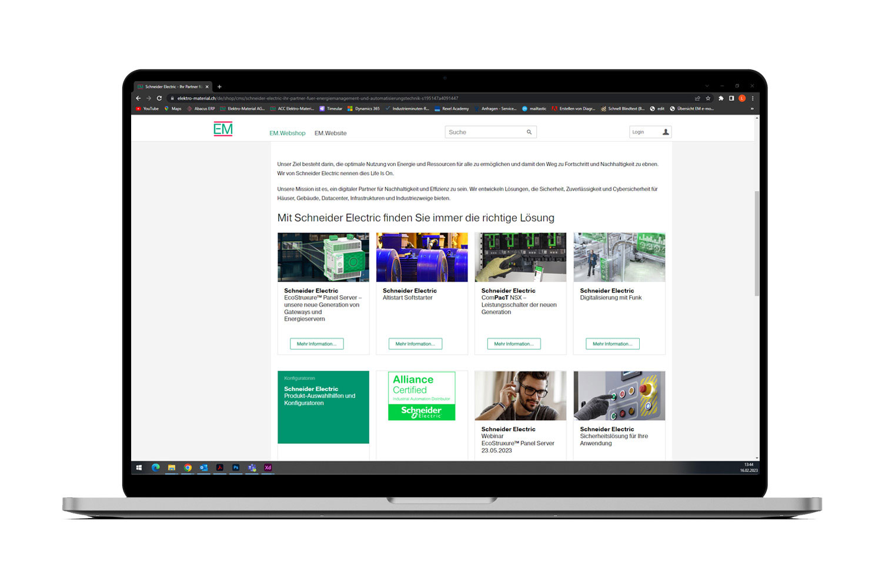Expand hidden bookmarks with double chevron
This screenshot has width=882, height=588.
click(x=752, y=109)
